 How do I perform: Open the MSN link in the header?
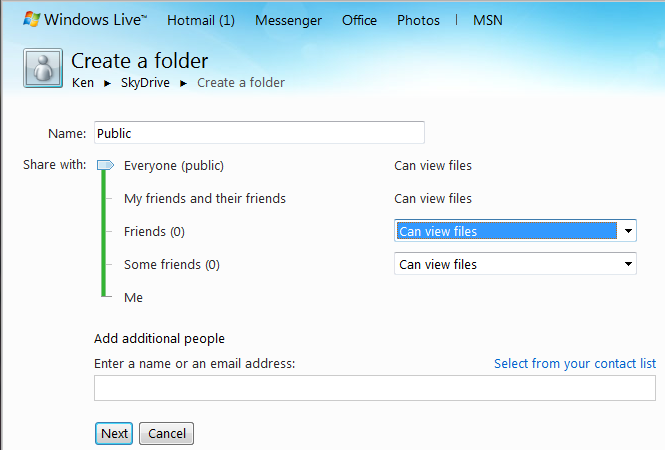click(488, 20)
